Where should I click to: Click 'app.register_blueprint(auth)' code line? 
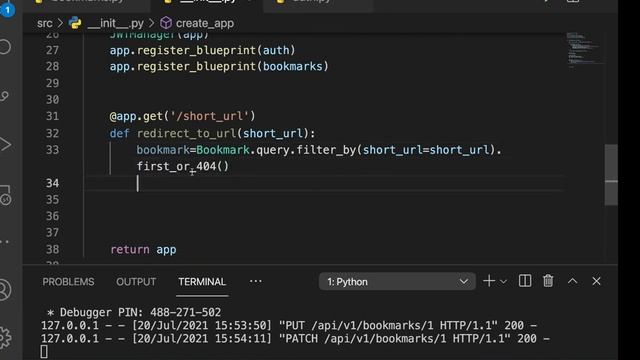(x=202, y=50)
